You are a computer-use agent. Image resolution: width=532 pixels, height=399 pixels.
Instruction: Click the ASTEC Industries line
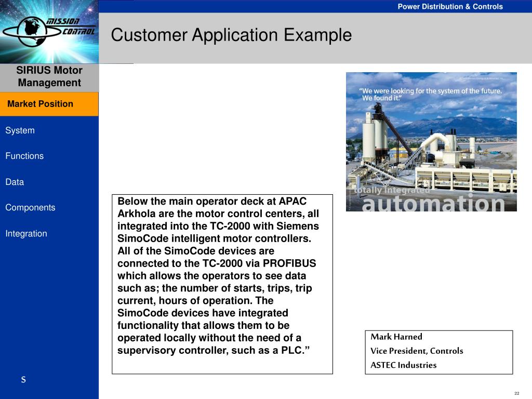click(x=403, y=365)
